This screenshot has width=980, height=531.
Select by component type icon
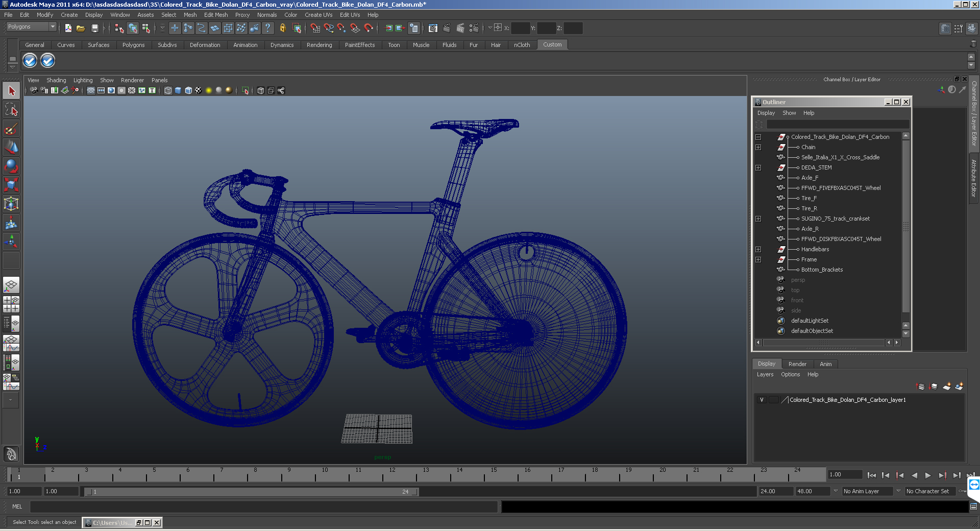pyautogui.click(x=146, y=28)
